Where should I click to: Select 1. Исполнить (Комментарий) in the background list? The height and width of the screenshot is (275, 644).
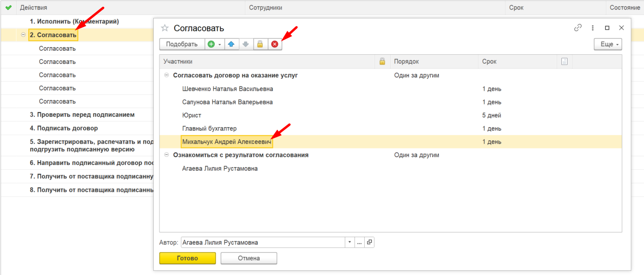(x=75, y=22)
